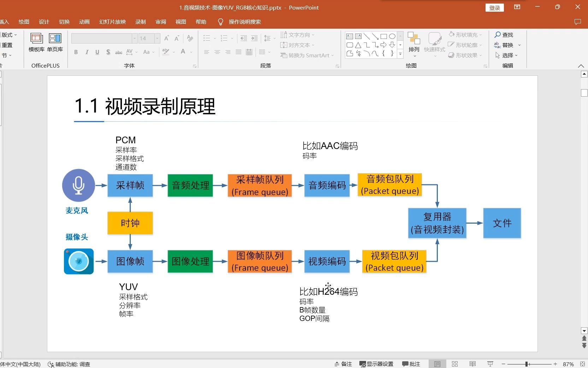Viewport: 588px width, 368px height.
Task: Expand the font size dropdown
Action: tap(157, 38)
